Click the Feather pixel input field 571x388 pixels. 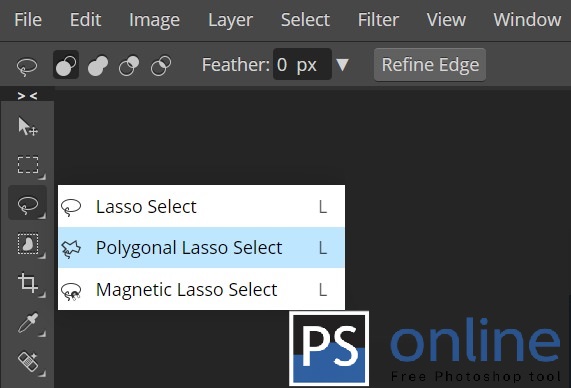pyautogui.click(x=302, y=64)
